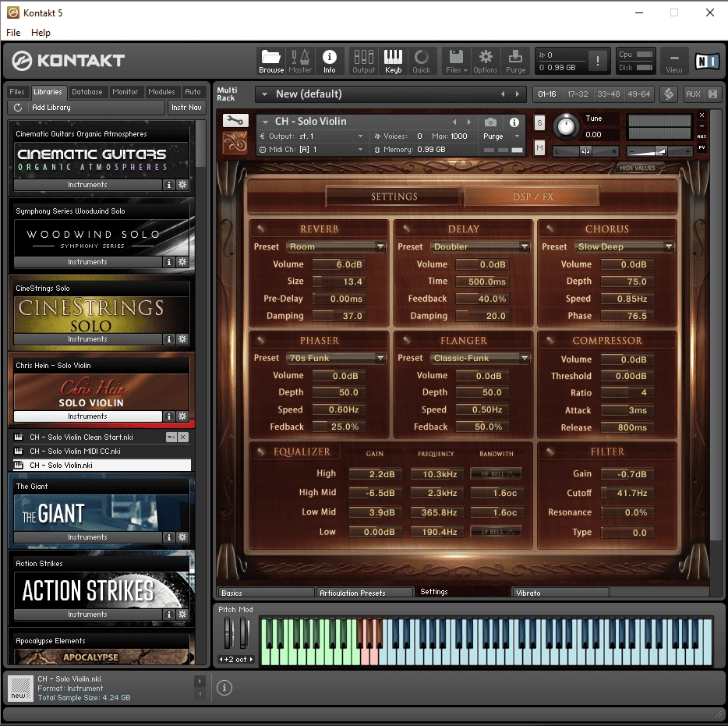The image size is (728, 726).
Task: Open CineStrings Solo library info icon
Action: [168, 339]
